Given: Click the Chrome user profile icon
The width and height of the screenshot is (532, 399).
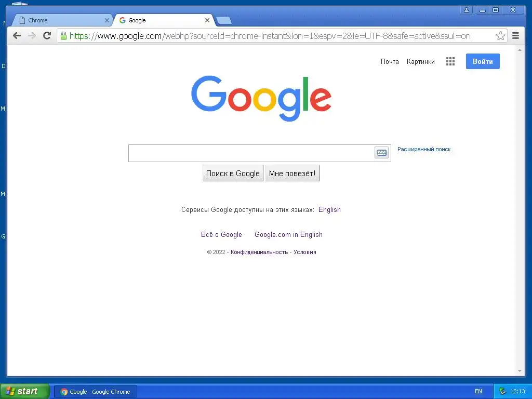Looking at the screenshot, I should click(467, 10).
